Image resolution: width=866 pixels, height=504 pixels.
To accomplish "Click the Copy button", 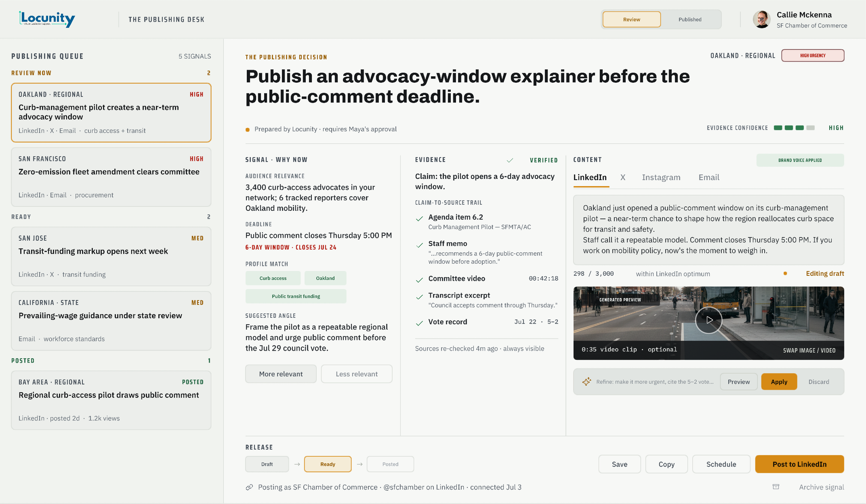I will (666, 464).
